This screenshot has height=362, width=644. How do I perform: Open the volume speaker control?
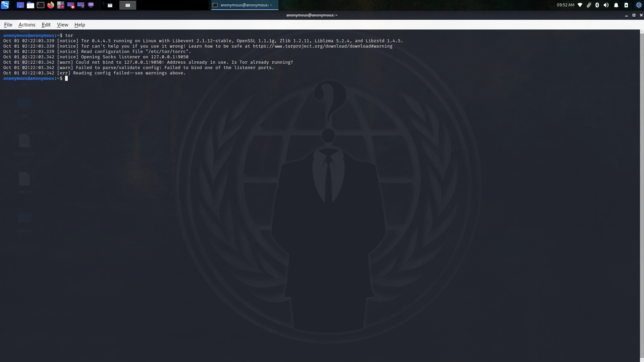pos(606,5)
